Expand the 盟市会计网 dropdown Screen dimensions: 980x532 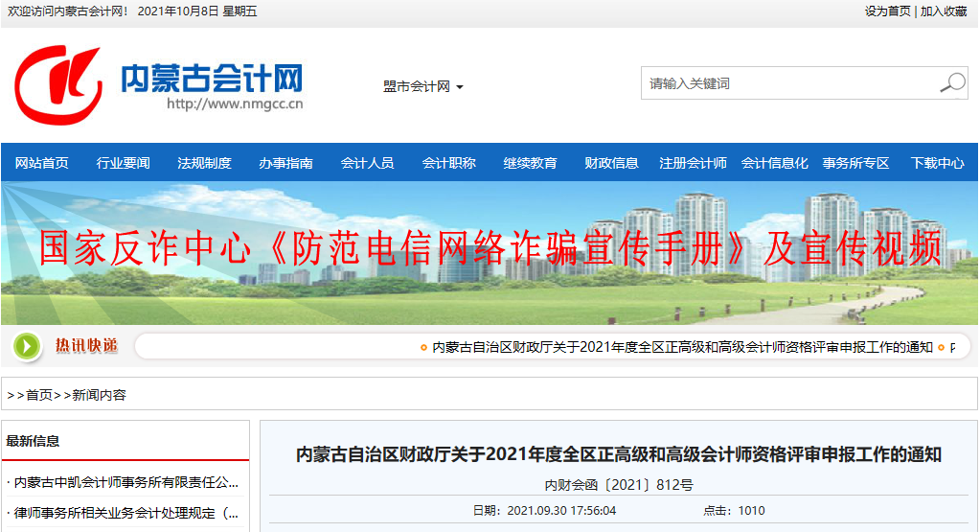(x=422, y=87)
